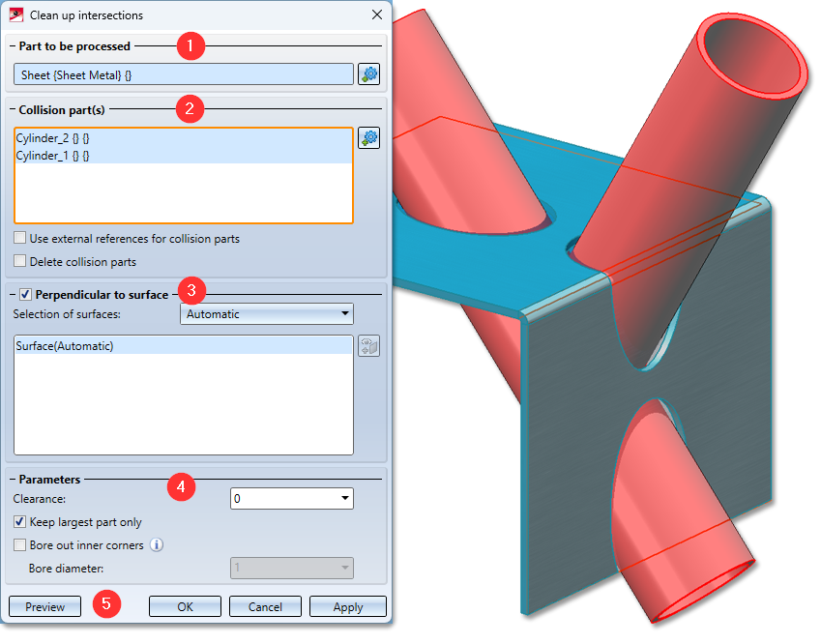The width and height of the screenshot is (821, 644).
Task: Click the Preview button
Action: tap(45, 607)
